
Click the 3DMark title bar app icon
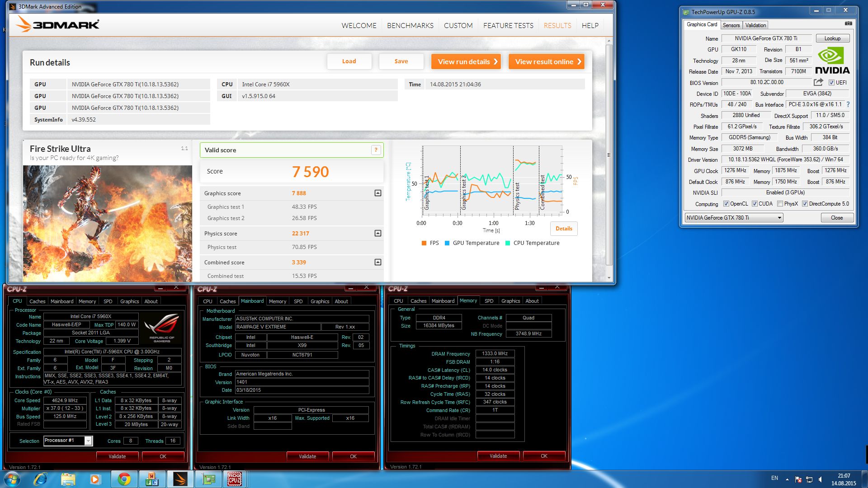[13, 7]
